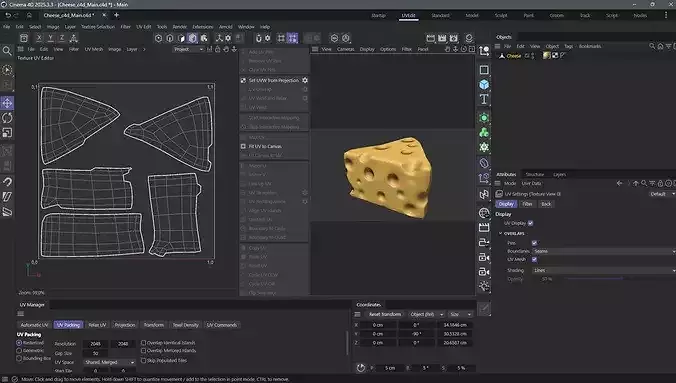Select the Rasterized packing radio button

[x=19, y=343]
